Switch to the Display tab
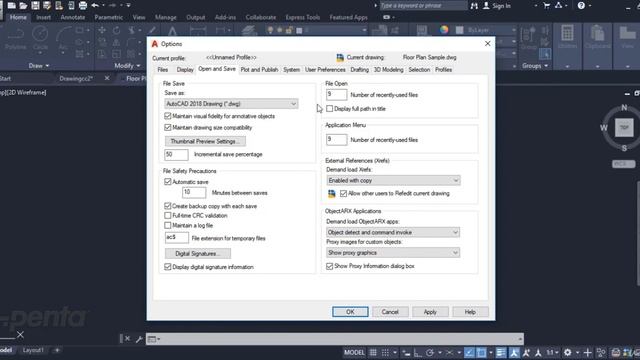Viewport: 640px width, 360px height. (185, 70)
